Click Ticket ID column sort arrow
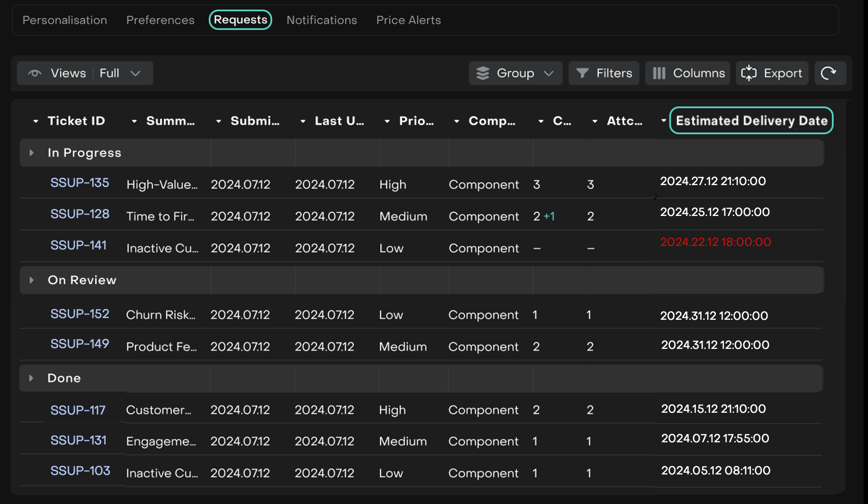Image resolution: width=868 pixels, height=504 pixels. tap(36, 121)
